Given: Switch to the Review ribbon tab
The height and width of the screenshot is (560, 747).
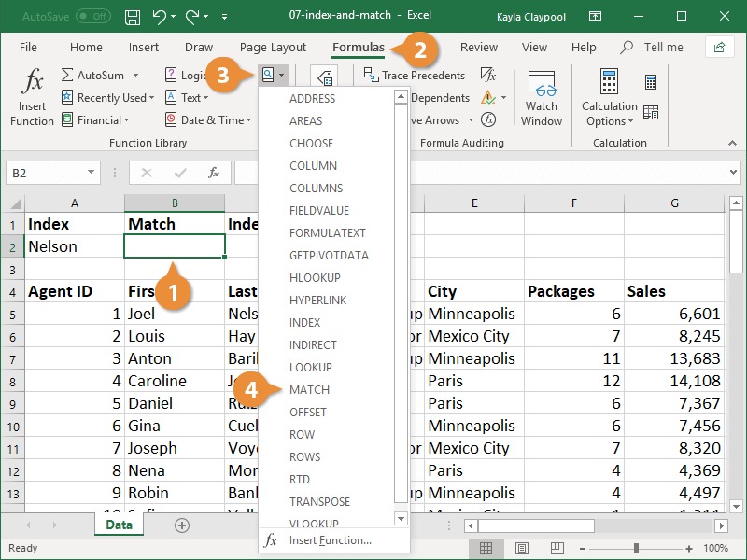Looking at the screenshot, I should 479,48.
